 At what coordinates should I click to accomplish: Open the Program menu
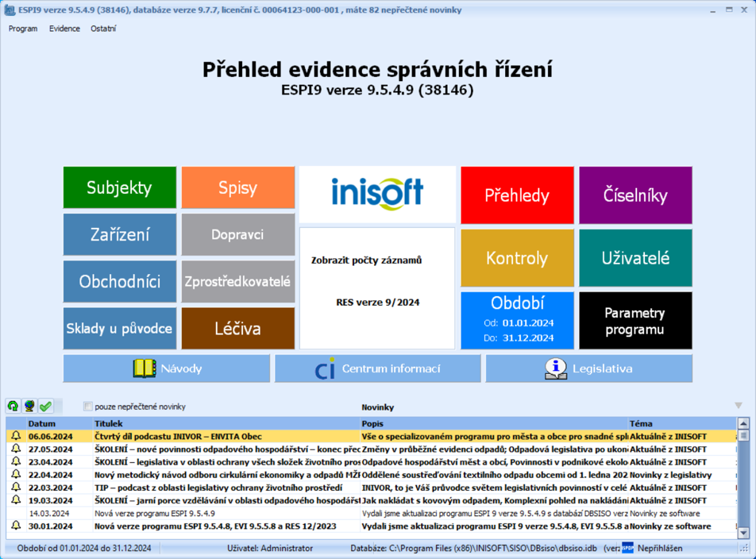click(x=23, y=29)
